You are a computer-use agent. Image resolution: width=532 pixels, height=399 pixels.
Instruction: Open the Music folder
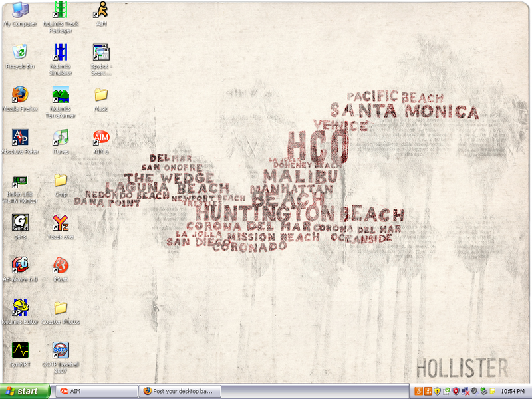click(x=101, y=100)
